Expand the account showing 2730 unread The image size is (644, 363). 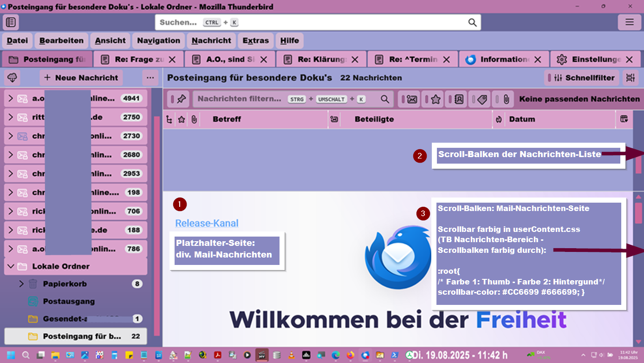(10, 136)
